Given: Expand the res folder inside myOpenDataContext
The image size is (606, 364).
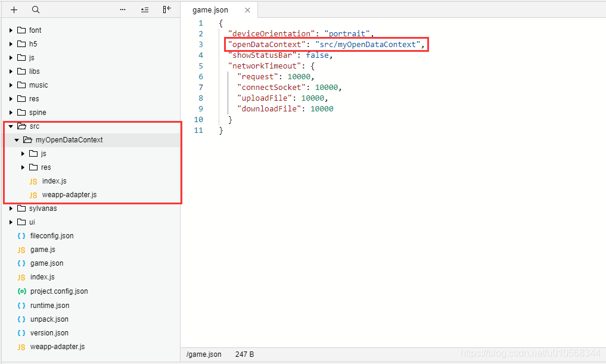Looking at the screenshot, I should [23, 167].
